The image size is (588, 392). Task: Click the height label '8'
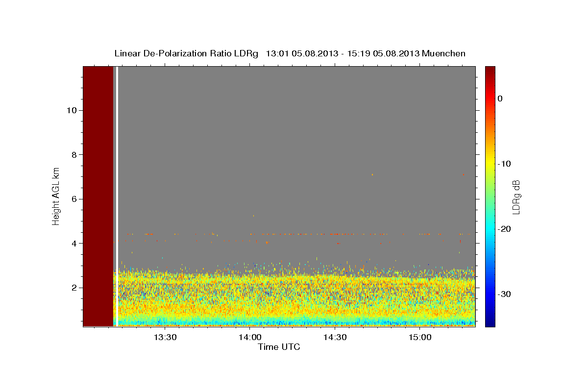coord(73,154)
